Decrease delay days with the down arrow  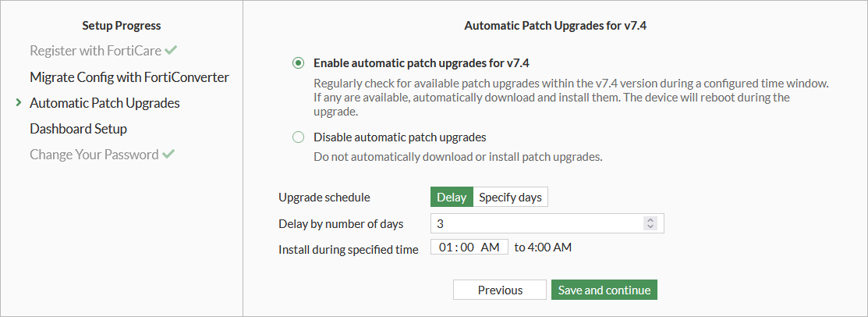650,227
